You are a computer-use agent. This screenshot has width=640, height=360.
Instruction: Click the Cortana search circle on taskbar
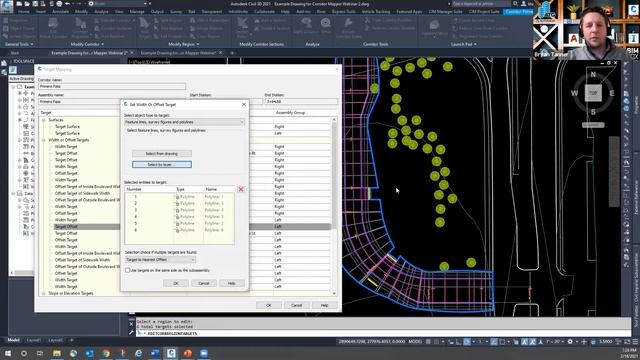pos(24,353)
